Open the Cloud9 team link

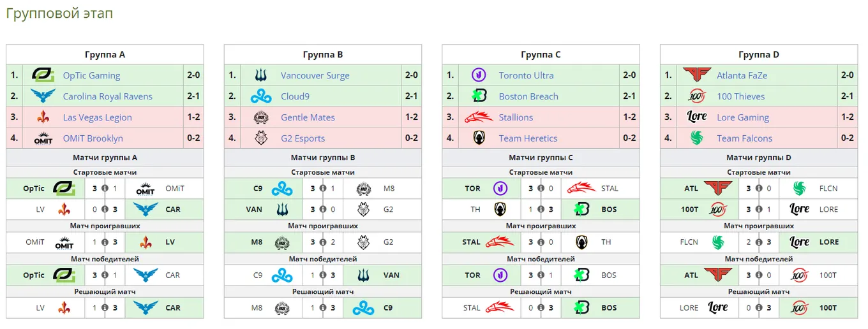(295, 96)
